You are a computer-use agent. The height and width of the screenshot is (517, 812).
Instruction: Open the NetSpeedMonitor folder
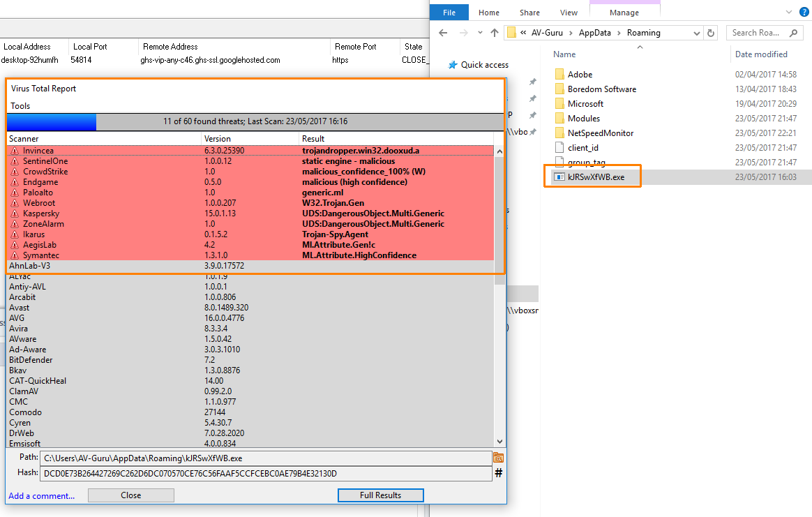pyautogui.click(x=600, y=133)
